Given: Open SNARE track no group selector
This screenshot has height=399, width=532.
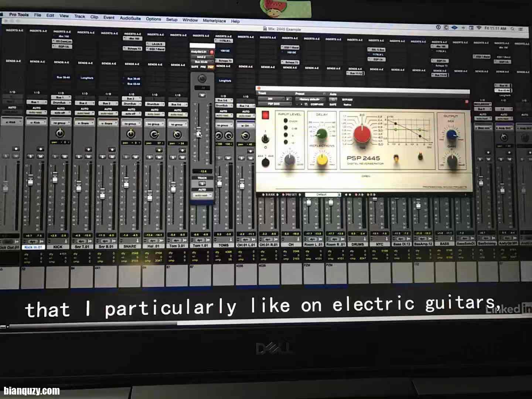Looking at the screenshot, I should click(x=131, y=124).
